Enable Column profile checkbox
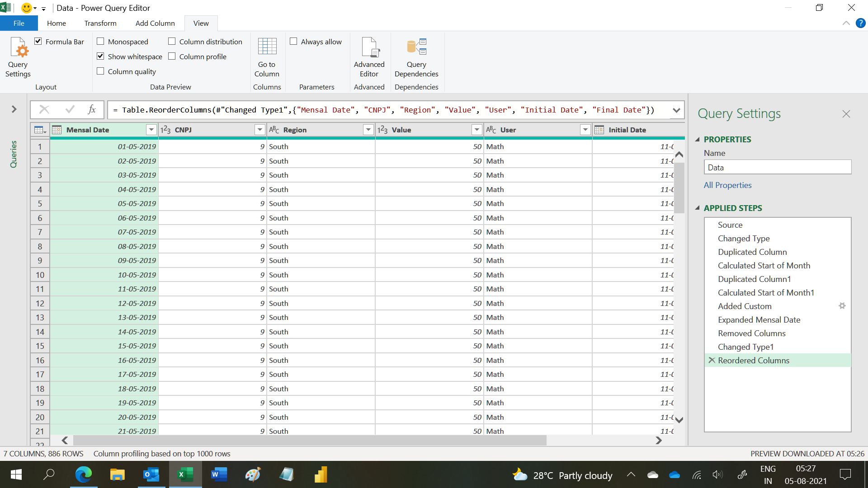This screenshot has width=868, height=488. click(x=172, y=56)
